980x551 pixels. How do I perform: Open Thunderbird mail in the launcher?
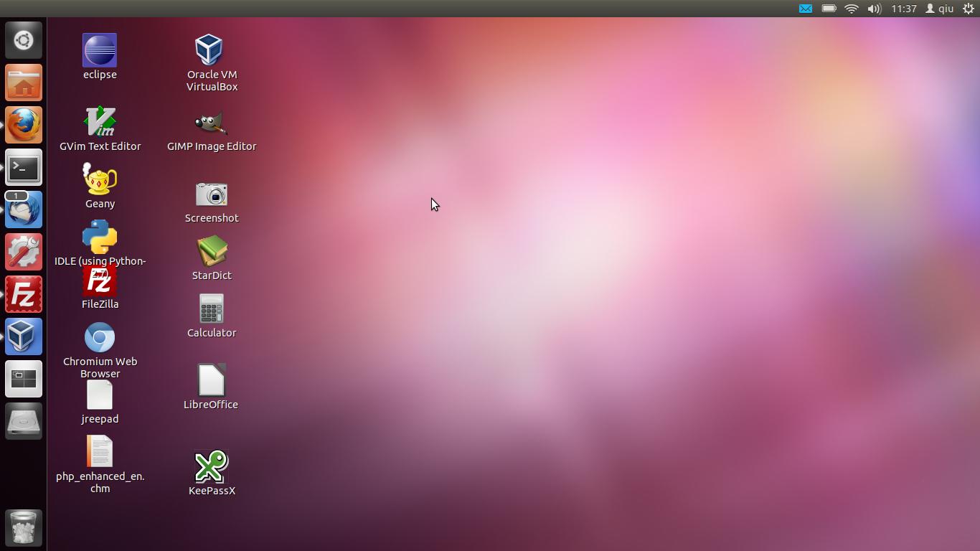[x=24, y=209]
